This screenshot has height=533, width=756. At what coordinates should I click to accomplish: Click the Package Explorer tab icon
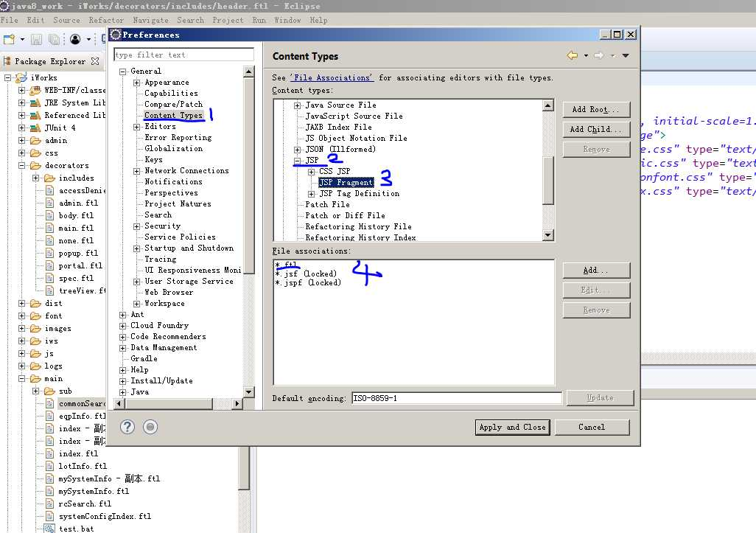click(7, 61)
